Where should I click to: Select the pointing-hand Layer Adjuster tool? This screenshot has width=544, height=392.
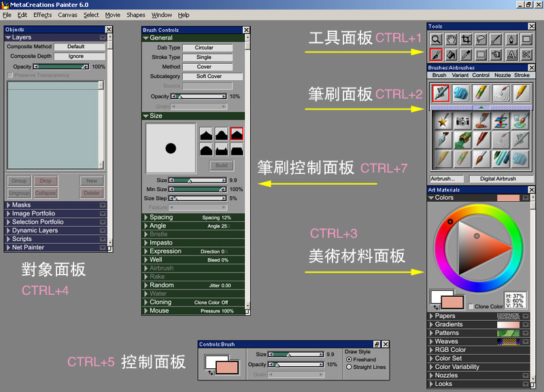pos(496,54)
